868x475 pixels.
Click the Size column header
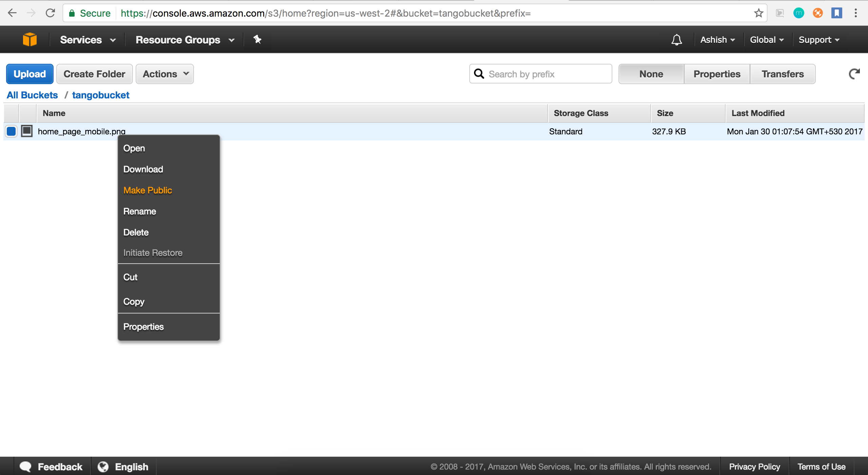point(688,113)
